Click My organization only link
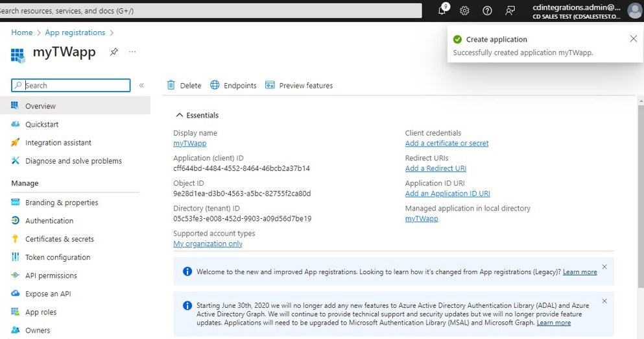 pyautogui.click(x=208, y=244)
